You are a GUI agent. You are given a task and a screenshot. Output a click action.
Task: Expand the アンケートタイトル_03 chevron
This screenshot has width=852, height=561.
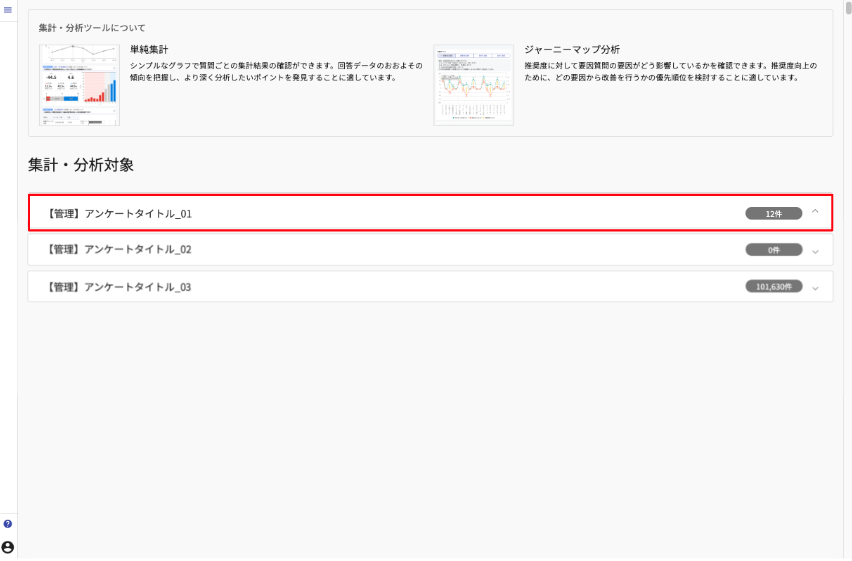pos(815,289)
